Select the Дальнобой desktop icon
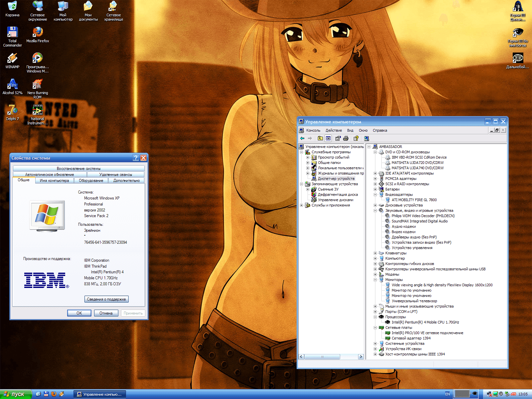This screenshot has height=399, width=532. [518, 61]
